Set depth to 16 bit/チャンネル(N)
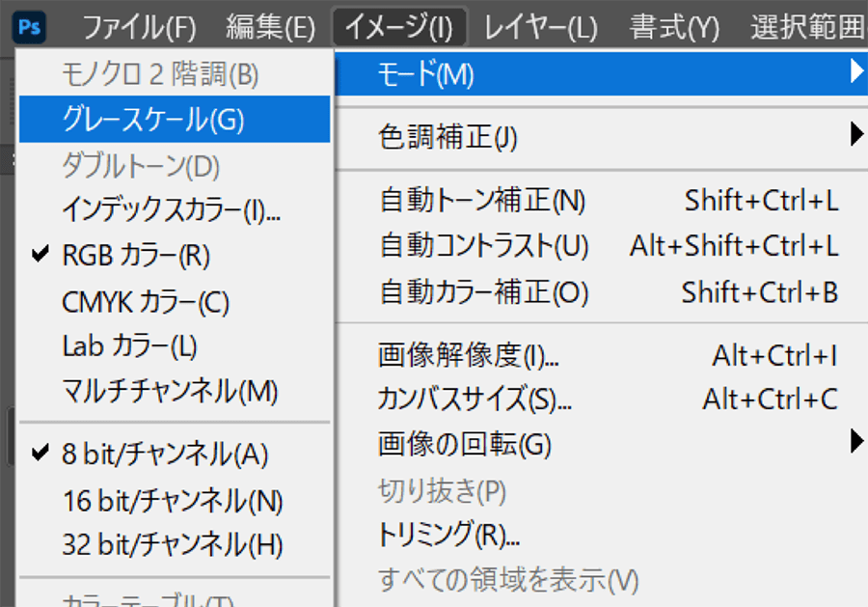The height and width of the screenshot is (607, 868). [172, 500]
